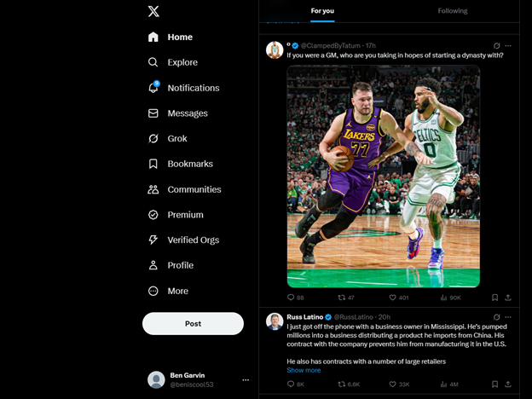
Task: Ask Grok about Russ Latino post
Action: tap(497, 317)
